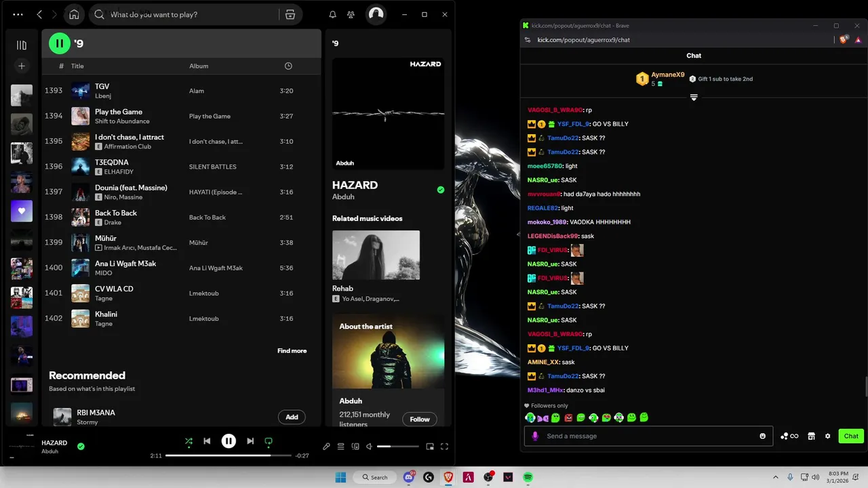The height and width of the screenshot is (488, 868).
Task: Click the purple microphone icon in chat input
Action: coord(535,436)
